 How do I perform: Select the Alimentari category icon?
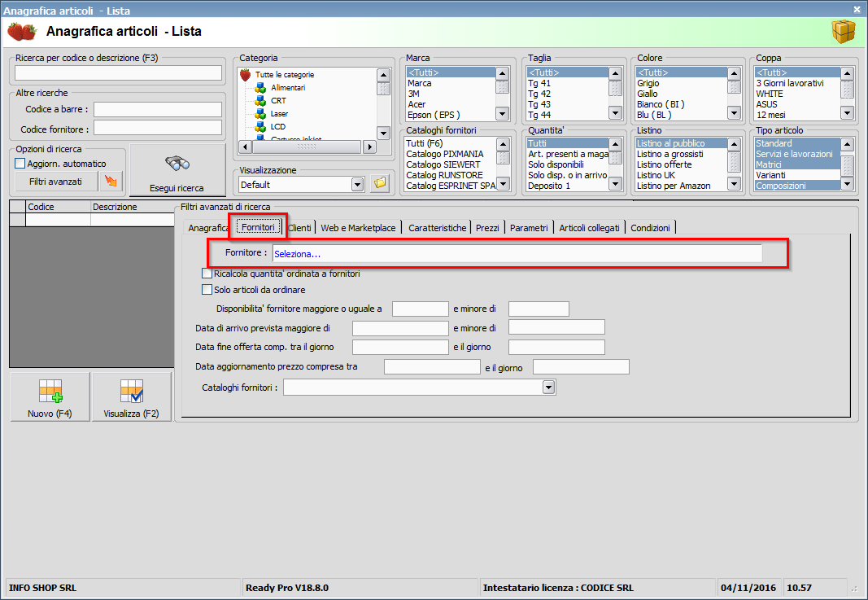coord(260,88)
